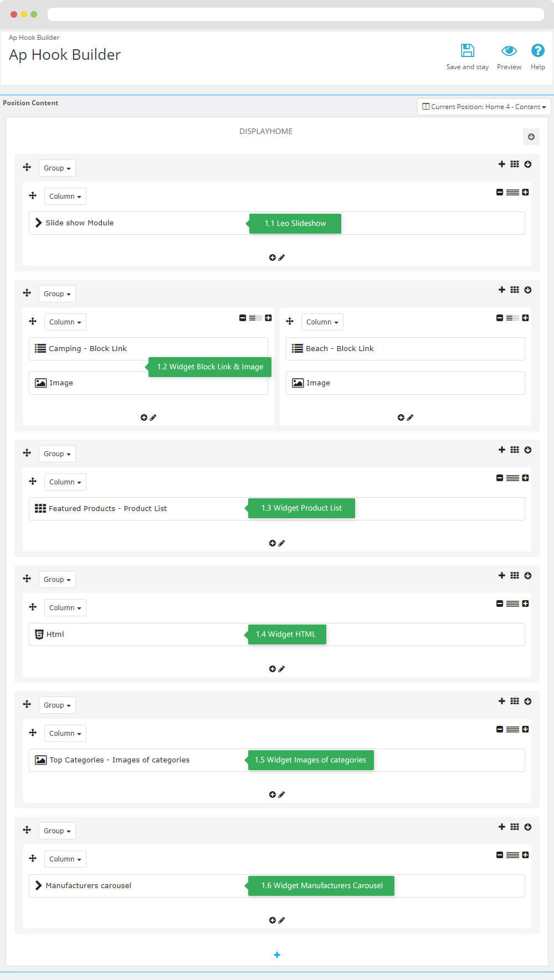Viewport: 554px width, 980px height.
Task: Open the Help question mark icon
Action: pos(537,50)
